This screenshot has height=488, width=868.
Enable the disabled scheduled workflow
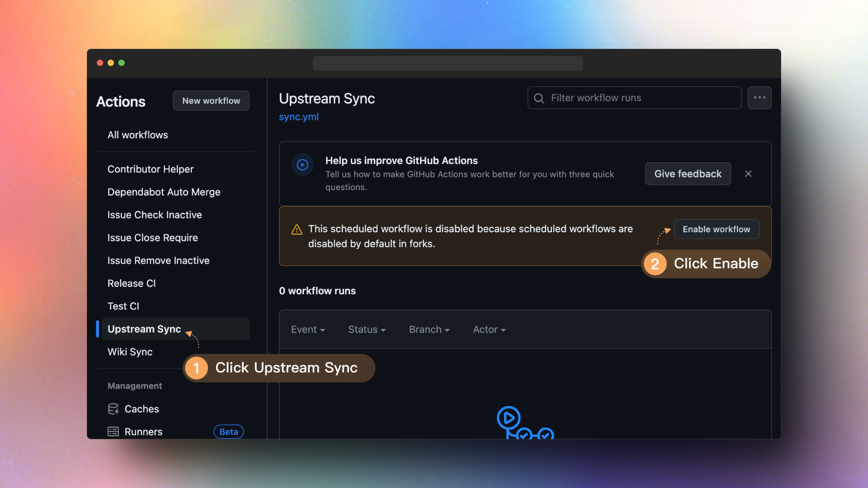[716, 229]
